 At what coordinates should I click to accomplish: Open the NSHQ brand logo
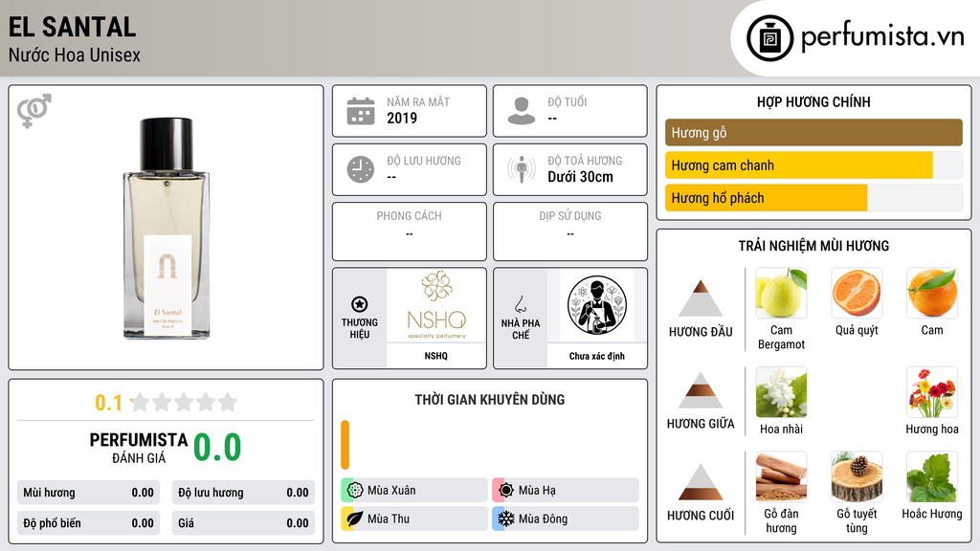(x=436, y=305)
